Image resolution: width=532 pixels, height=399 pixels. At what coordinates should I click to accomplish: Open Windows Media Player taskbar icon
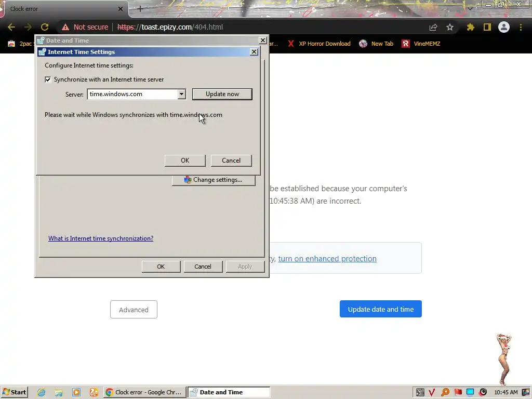[x=76, y=393]
